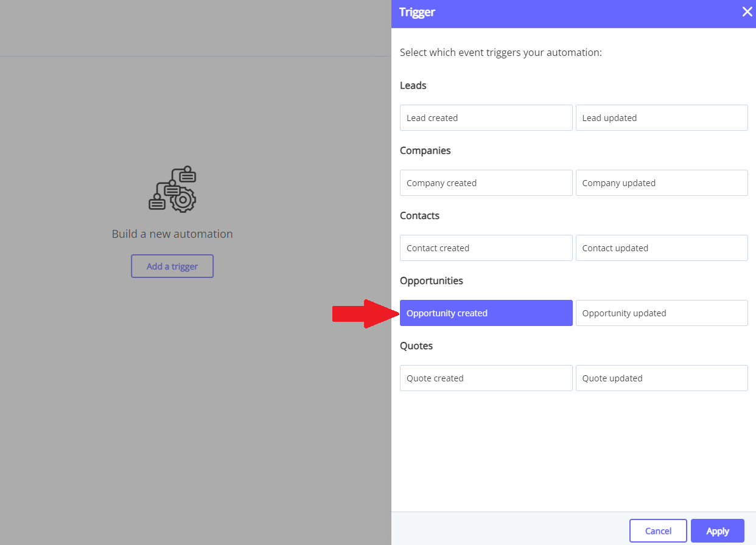Choose the Company updated trigger

tap(662, 182)
